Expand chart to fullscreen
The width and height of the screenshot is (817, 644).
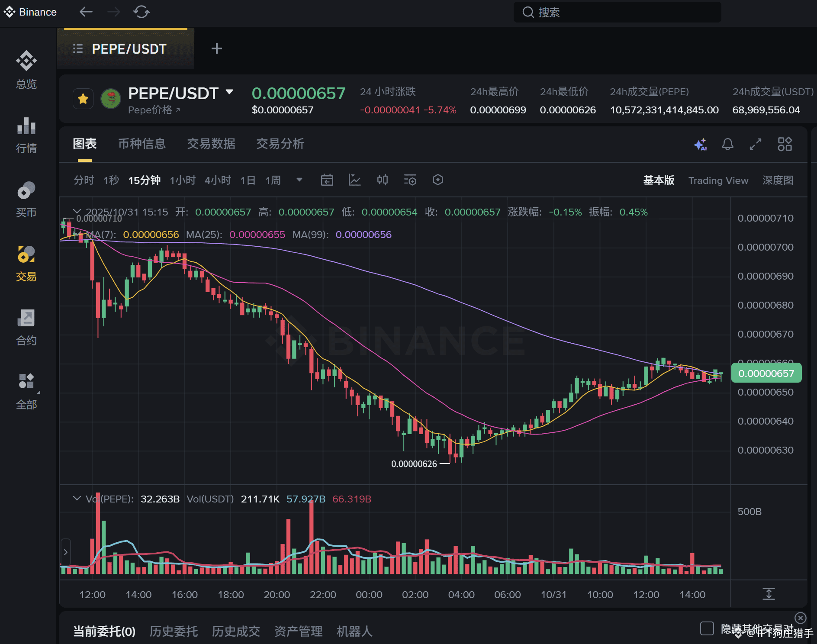pos(756,144)
